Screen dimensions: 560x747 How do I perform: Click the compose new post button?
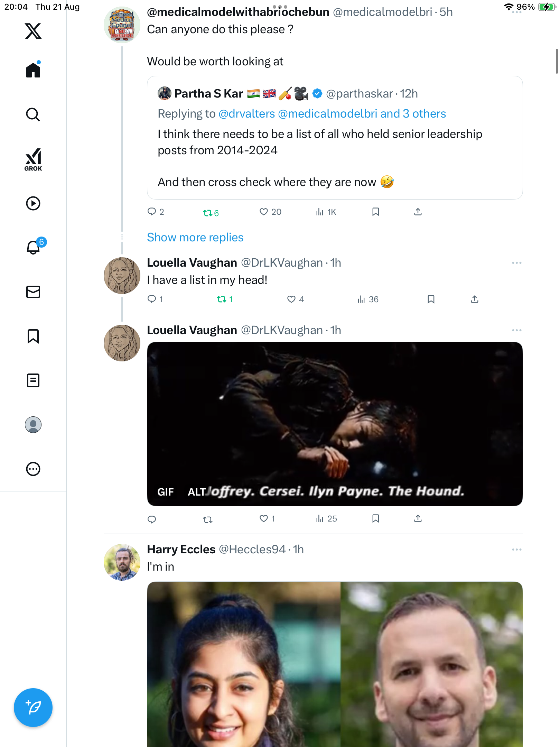33,707
